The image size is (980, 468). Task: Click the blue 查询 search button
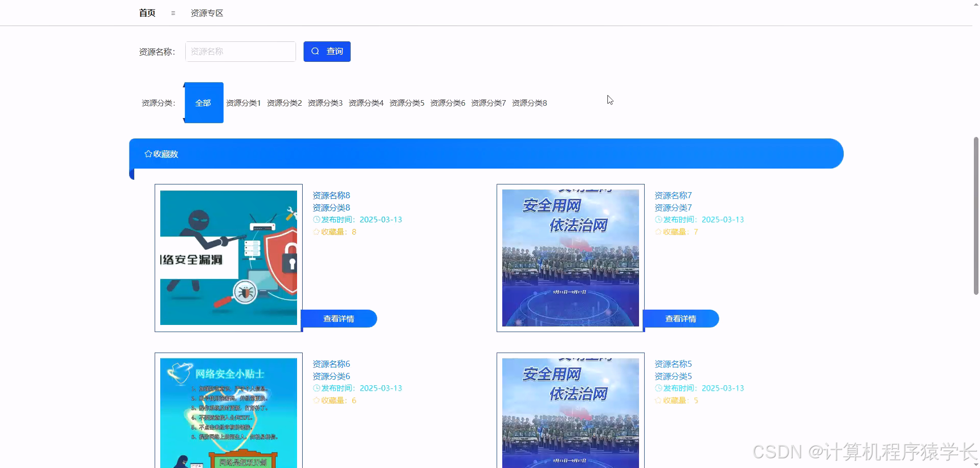point(327,51)
